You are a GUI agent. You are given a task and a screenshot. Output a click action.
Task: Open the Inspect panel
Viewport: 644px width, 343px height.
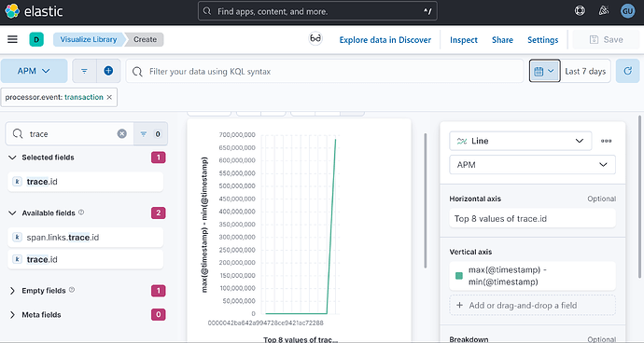pyautogui.click(x=464, y=40)
